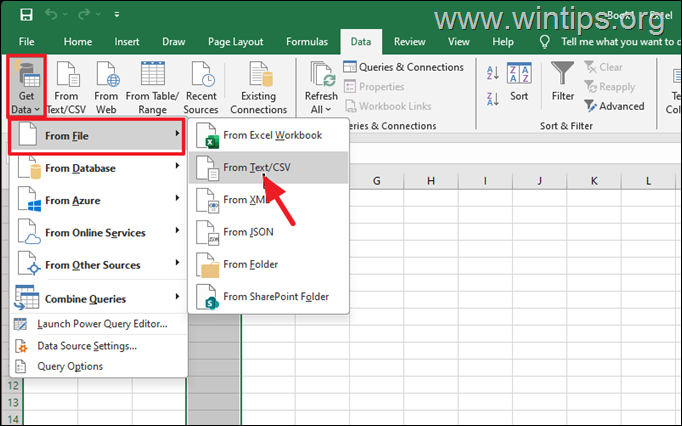Screen dimensions: 682x426
Task: Choose From Text/CSV in submenu
Action: click(x=268, y=168)
